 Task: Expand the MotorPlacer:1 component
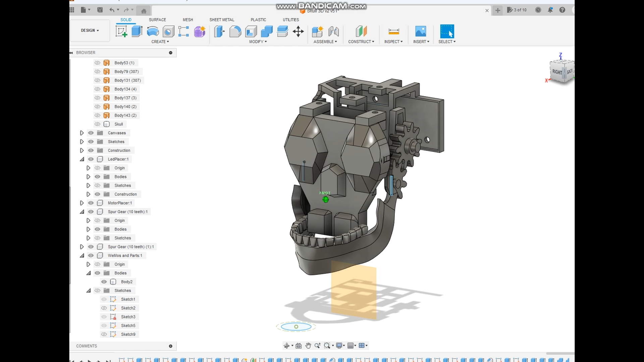tap(81, 203)
